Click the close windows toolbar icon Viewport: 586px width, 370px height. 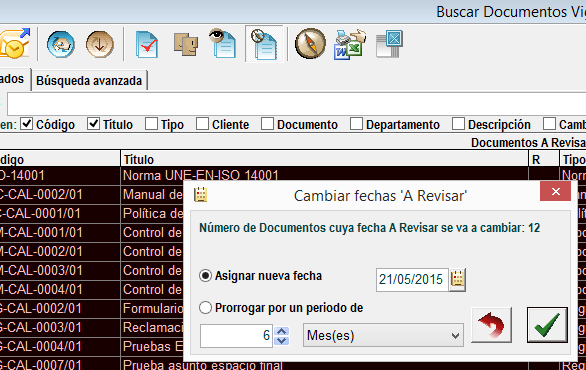(x=389, y=44)
